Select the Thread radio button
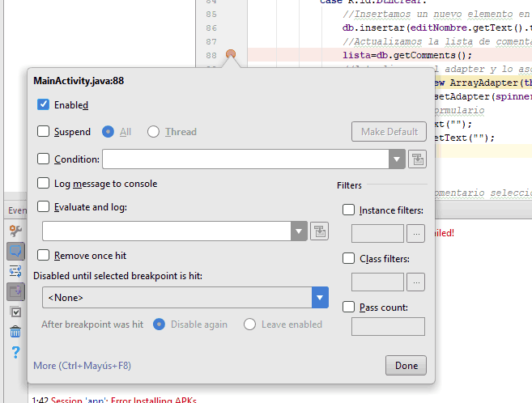 [153, 132]
